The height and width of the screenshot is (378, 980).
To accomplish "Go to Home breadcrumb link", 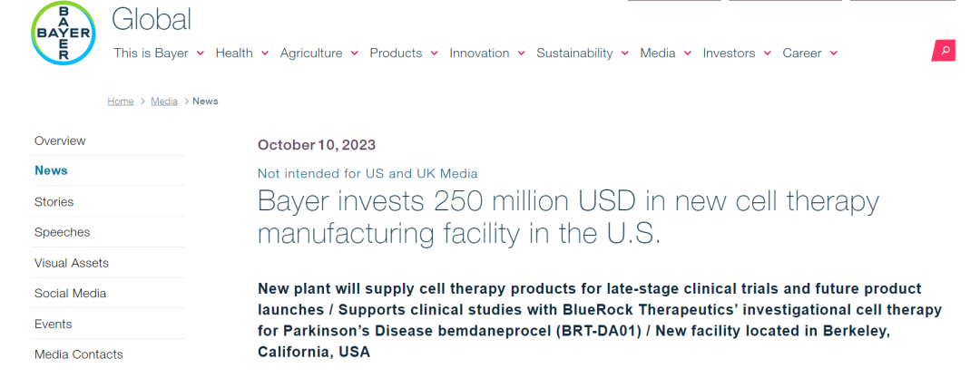I will point(121,102).
